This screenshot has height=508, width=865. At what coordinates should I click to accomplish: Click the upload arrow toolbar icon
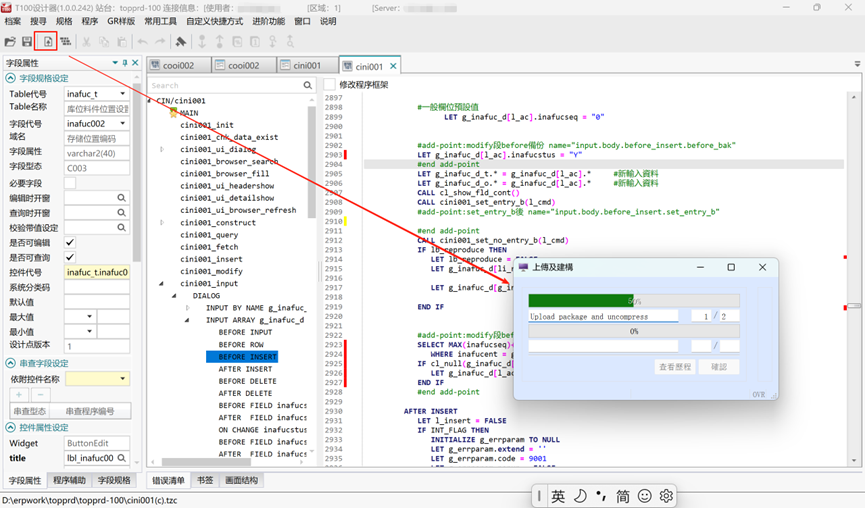(x=220, y=41)
